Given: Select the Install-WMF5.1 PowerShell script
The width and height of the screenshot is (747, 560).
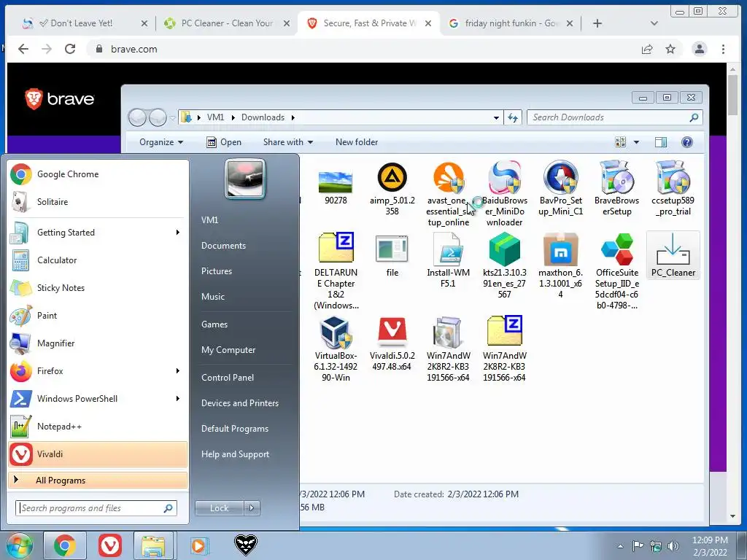Looking at the screenshot, I should coord(448,260).
